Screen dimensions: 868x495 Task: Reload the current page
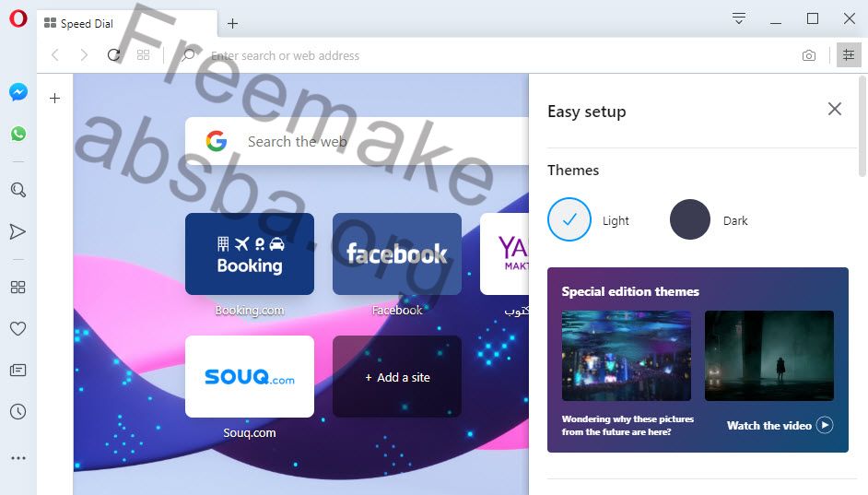pos(114,54)
